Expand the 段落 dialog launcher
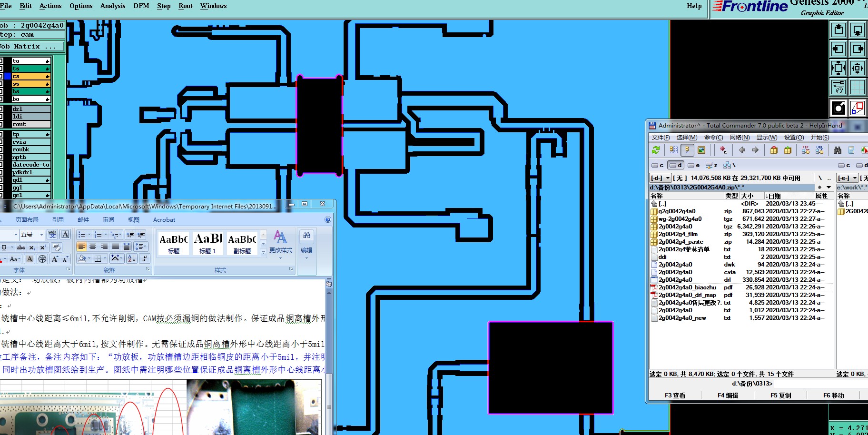Viewport: 868px width, 435px height. (148, 269)
